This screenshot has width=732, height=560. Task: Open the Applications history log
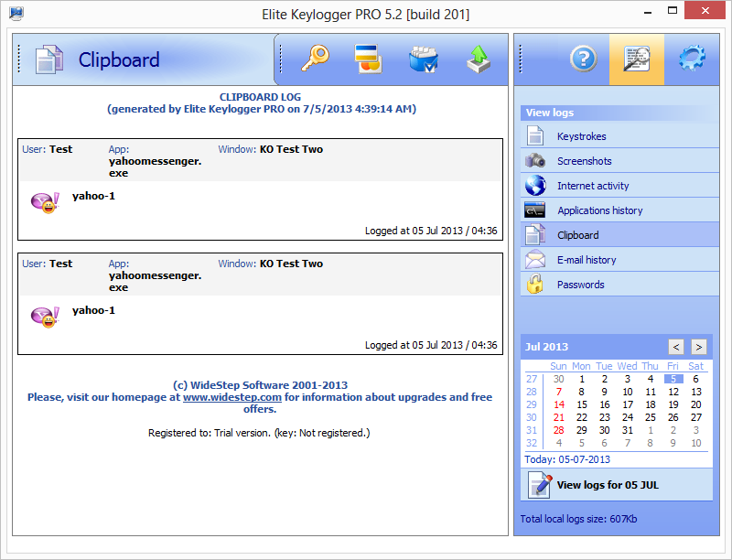[619, 210]
